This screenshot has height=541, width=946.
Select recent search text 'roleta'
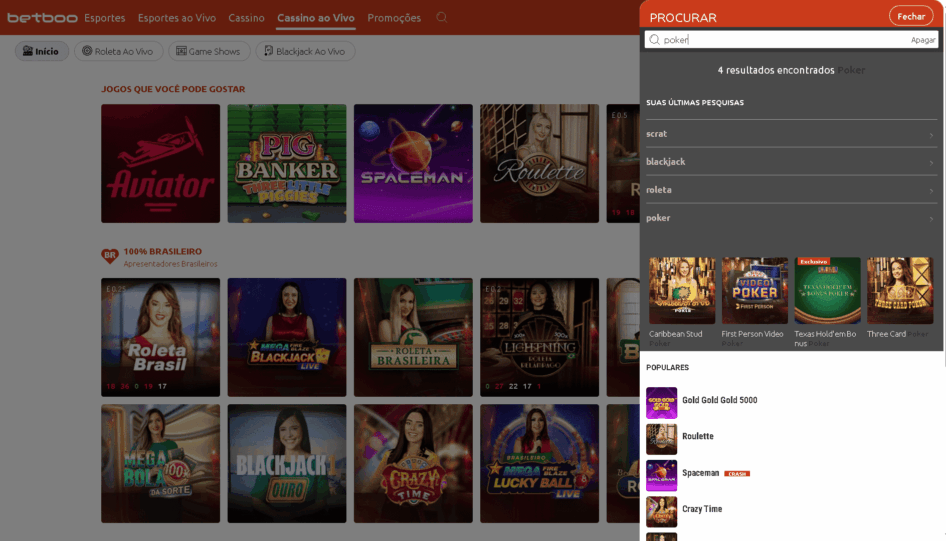pos(659,189)
